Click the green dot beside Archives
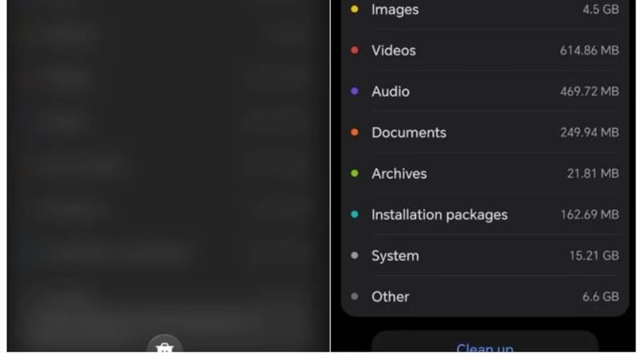The width and height of the screenshot is (644, 362). click(x=354, y=173)
